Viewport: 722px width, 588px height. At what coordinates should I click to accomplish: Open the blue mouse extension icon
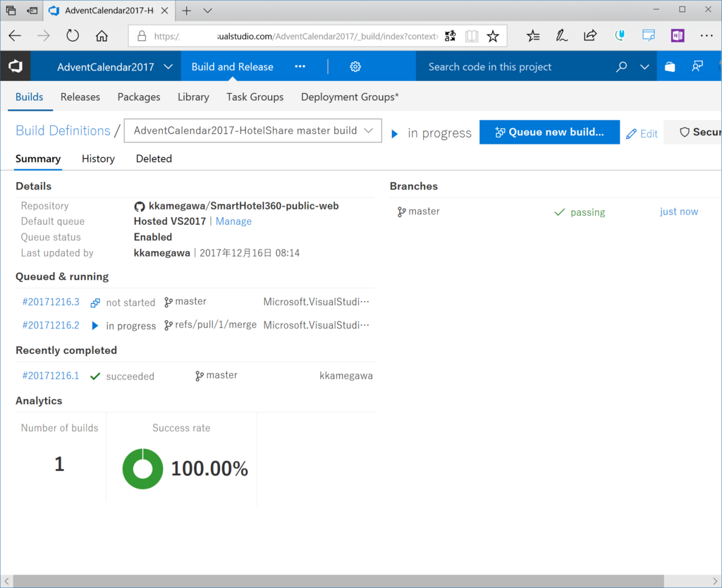coord(620,35)
